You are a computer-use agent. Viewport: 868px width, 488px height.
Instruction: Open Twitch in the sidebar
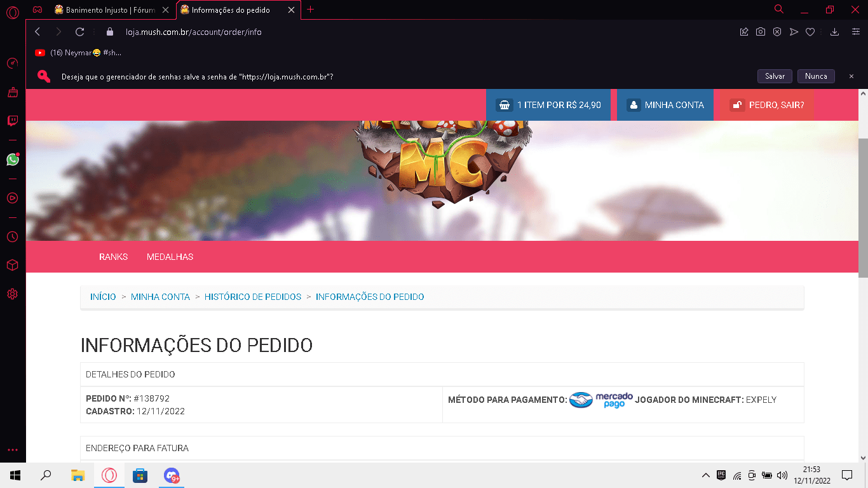point(12,121)
